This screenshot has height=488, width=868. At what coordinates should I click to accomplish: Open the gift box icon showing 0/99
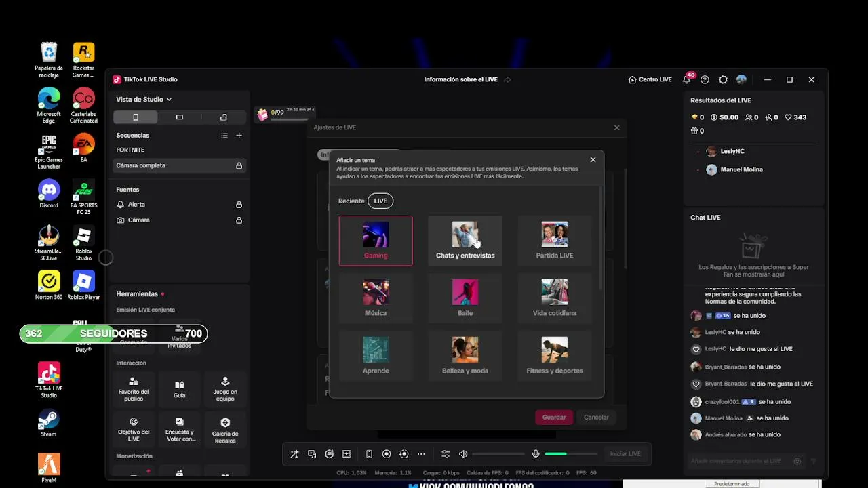click(x=262, y=115)
